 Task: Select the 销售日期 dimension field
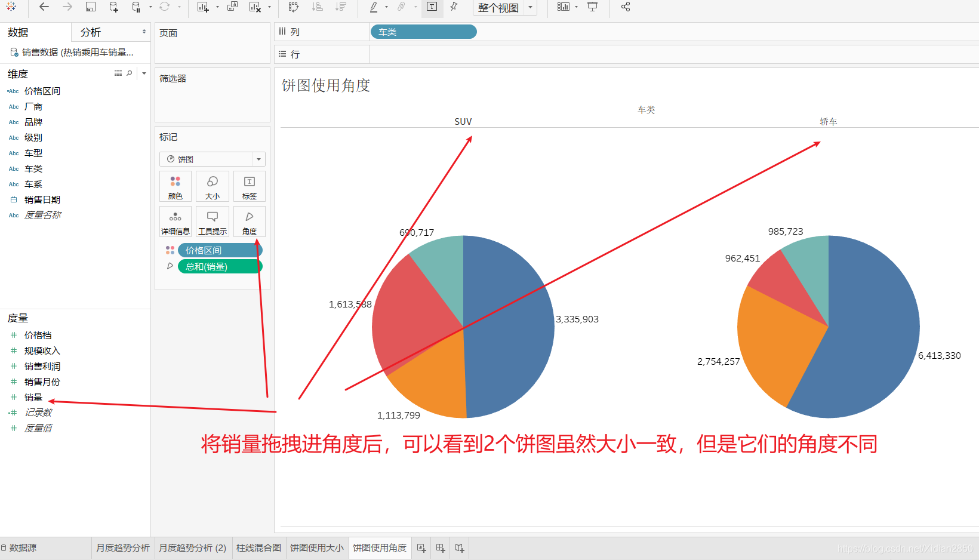[42, 199]
